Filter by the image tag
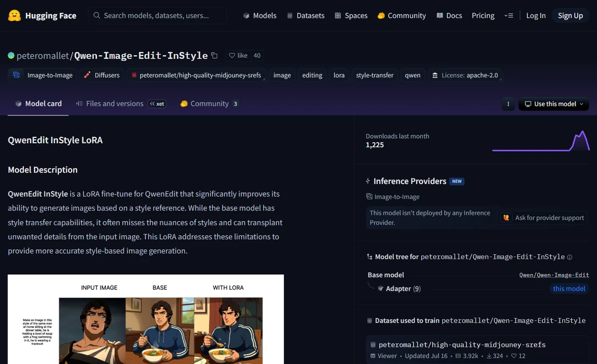 coord(282,75)
